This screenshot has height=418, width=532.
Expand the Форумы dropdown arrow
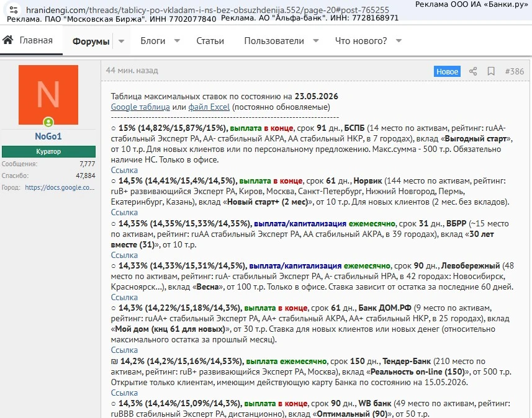(x=121, y=42)
